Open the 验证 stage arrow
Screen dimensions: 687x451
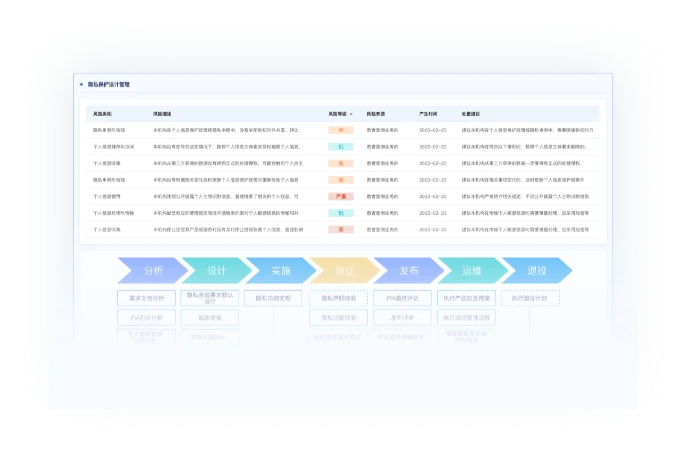click(x=344, y=270)
